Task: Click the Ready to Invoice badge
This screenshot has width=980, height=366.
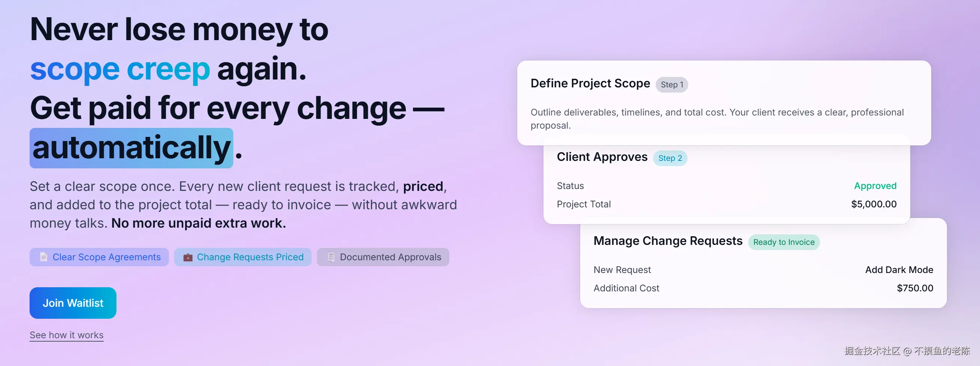Action: [784, 242]
